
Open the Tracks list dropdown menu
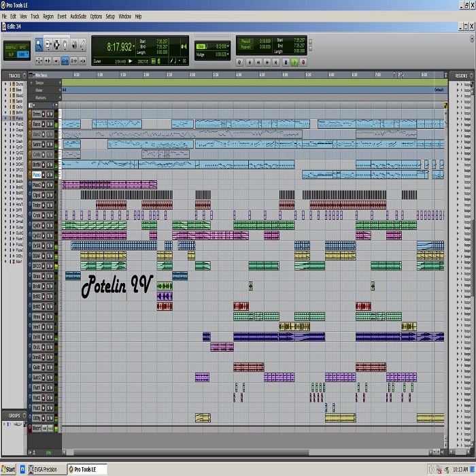[24, 75]
